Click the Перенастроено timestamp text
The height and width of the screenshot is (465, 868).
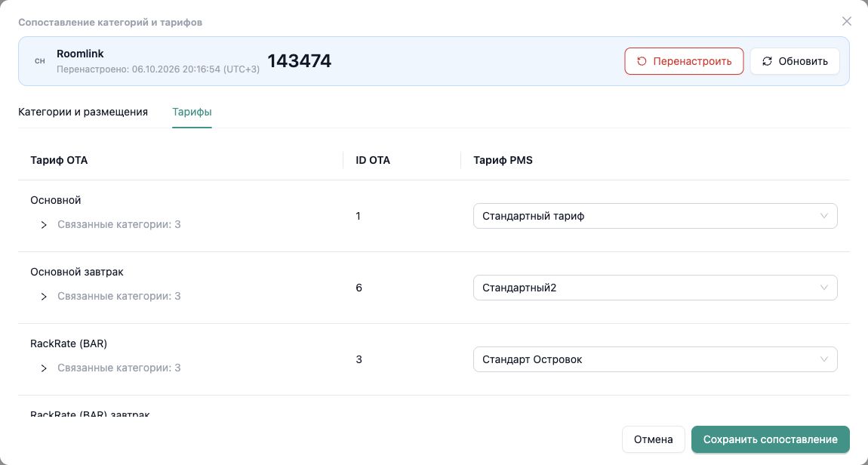(159, 69)
